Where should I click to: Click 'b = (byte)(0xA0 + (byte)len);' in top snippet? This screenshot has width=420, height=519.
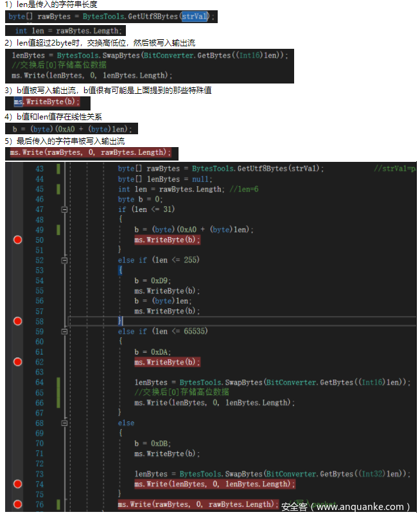(x=72, y=128)
